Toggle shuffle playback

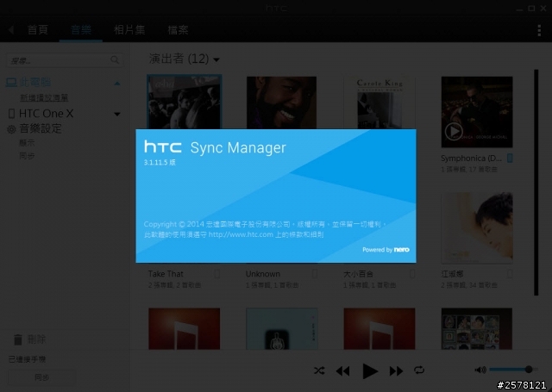point(319,370)
